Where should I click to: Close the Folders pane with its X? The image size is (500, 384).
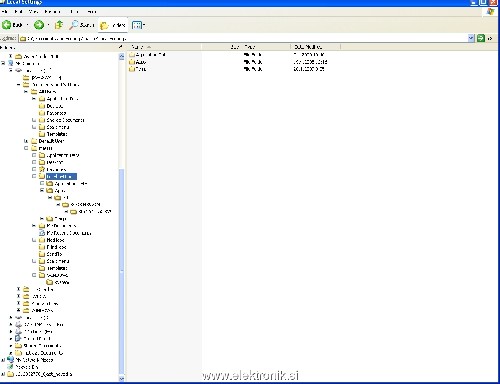click(x=120, y=47)
